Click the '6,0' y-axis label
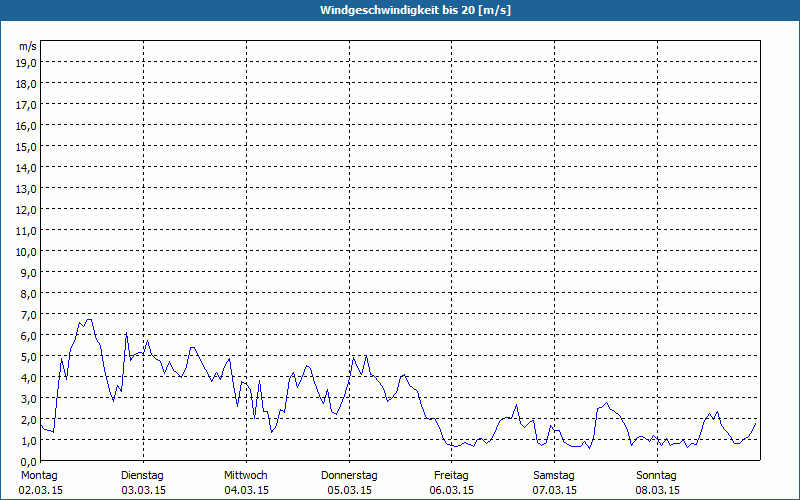800x500 pixels. [x=28, y=336]
